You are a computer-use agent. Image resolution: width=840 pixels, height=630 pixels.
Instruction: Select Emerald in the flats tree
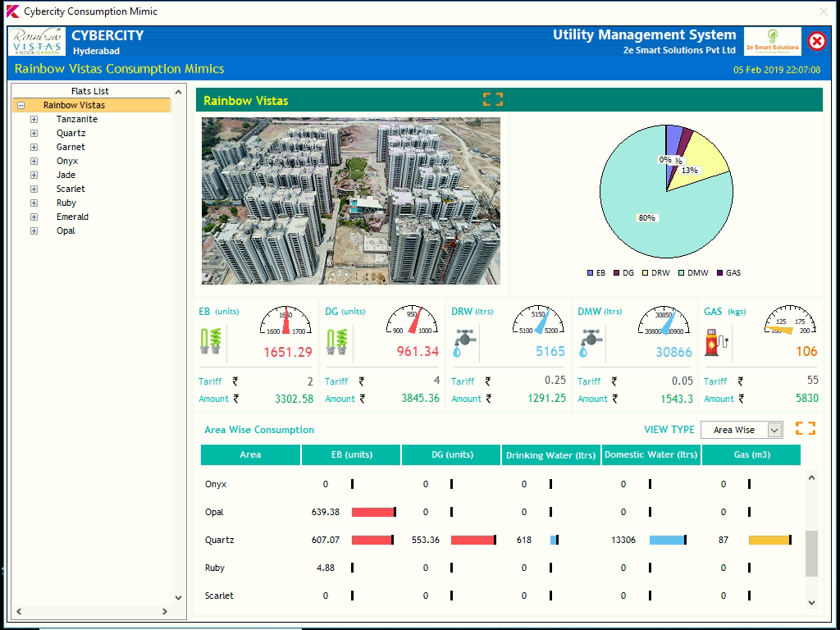pyautogui.click(x=72, y=217)
